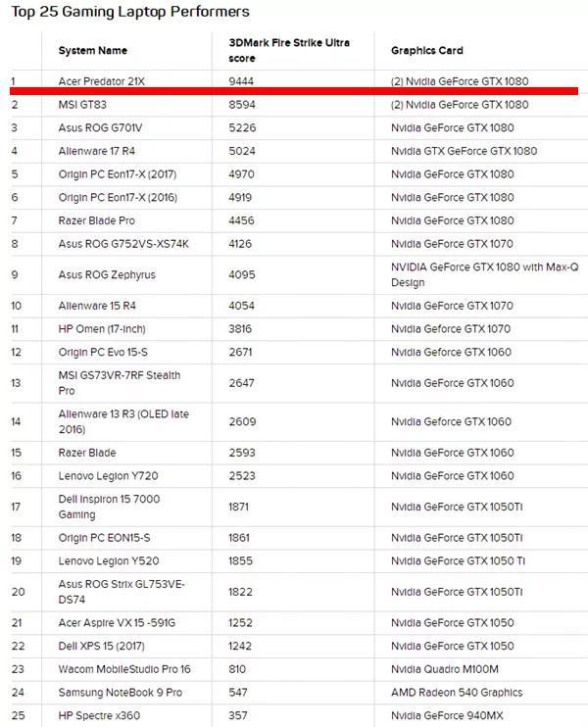
Task: Click the score 9444 cell
Action: point(241,80)
